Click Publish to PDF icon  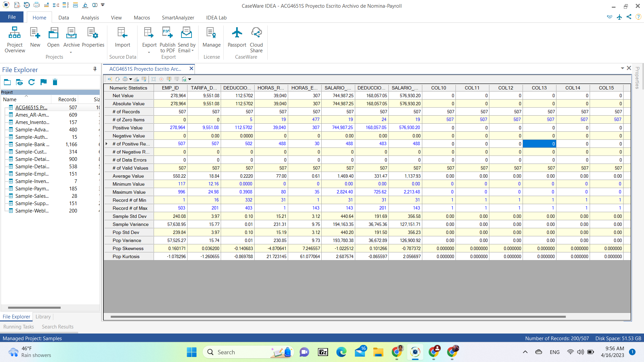pos(167,40)
